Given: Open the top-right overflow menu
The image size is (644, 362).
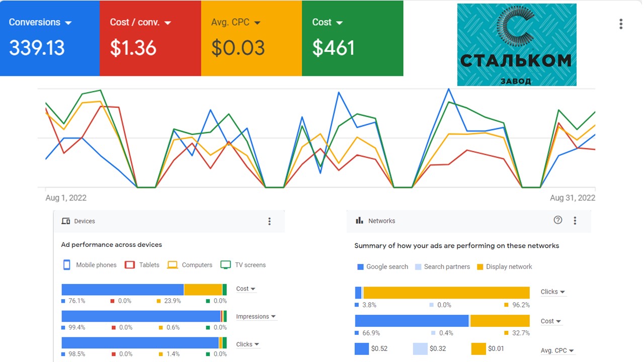Looking at the screenshot, I should pos(621,24).
